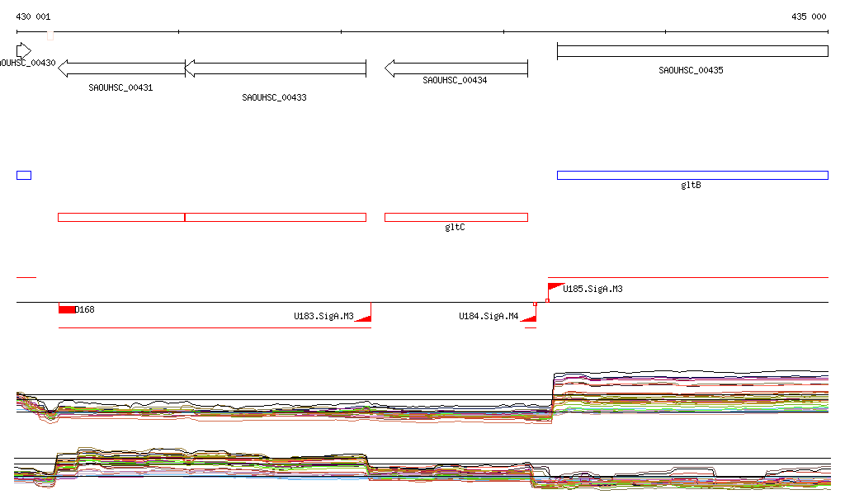The image size is (845, 504).
Task: Click the D168 label
Action: click(x=85, y=309)
